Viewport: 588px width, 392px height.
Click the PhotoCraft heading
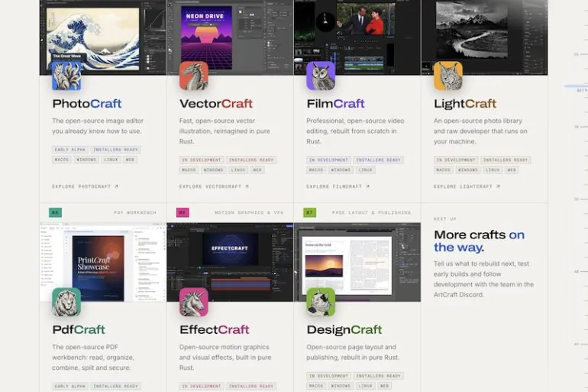coord(87,103)
